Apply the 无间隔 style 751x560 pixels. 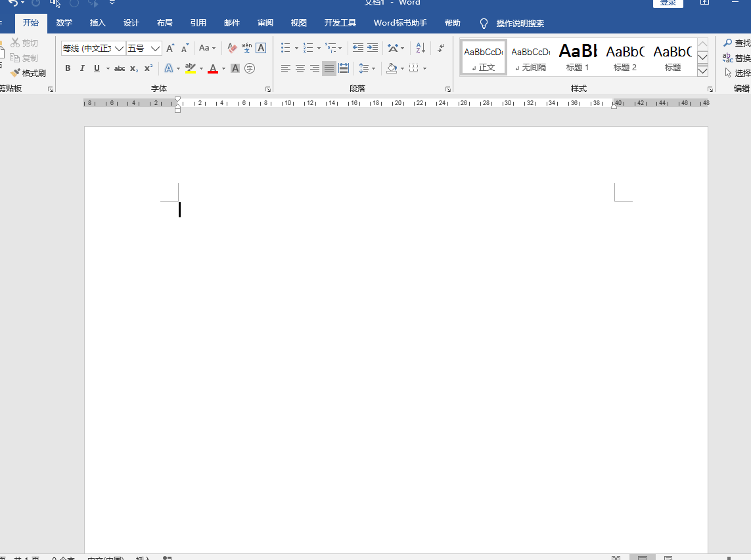click(x=531, y=57)
